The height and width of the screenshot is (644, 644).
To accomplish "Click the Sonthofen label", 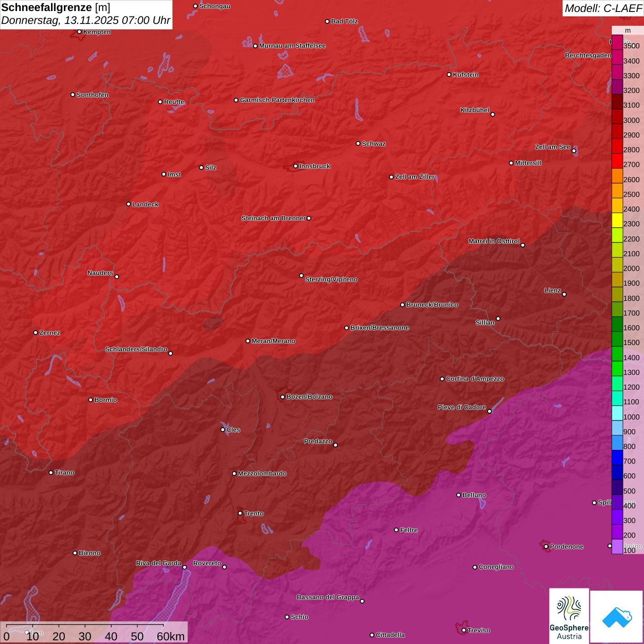I will coord(92,95).
